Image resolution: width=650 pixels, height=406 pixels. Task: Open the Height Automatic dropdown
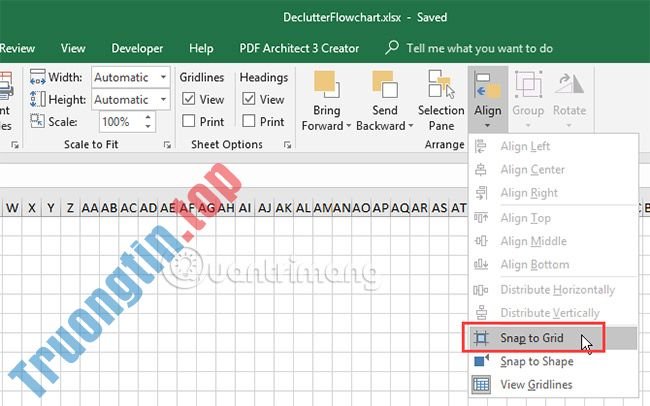point(163,100)
